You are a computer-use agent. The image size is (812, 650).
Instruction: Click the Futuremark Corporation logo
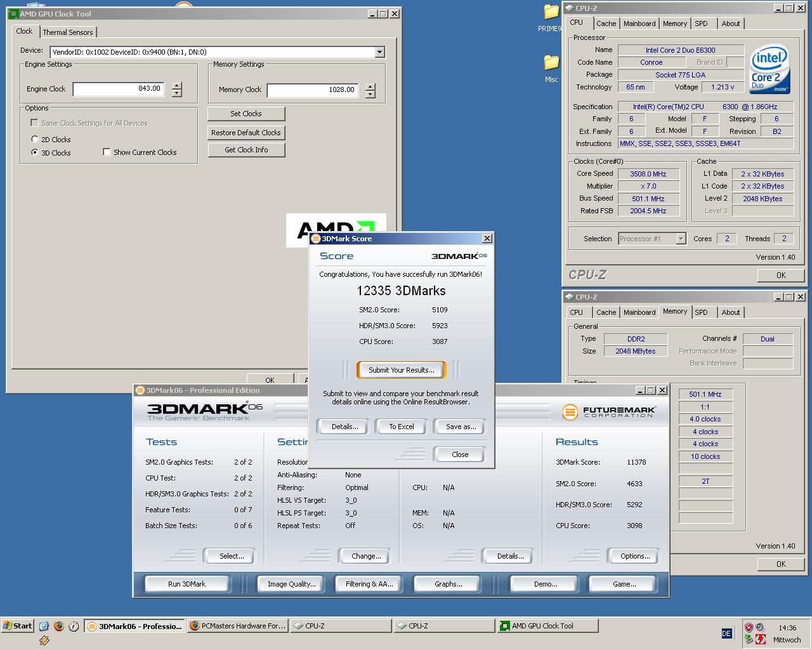(x=609, y=411)
